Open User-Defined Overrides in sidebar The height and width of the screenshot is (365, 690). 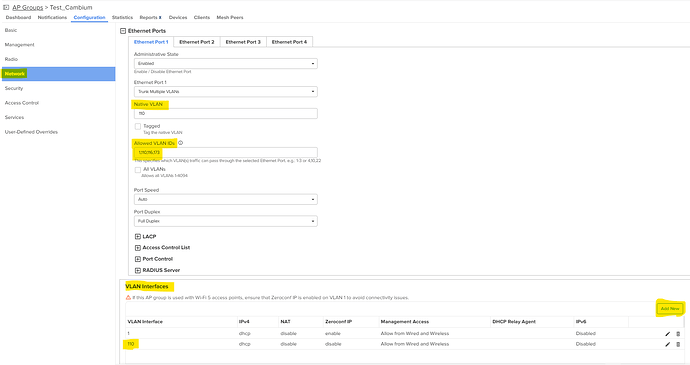coord(31,132)
